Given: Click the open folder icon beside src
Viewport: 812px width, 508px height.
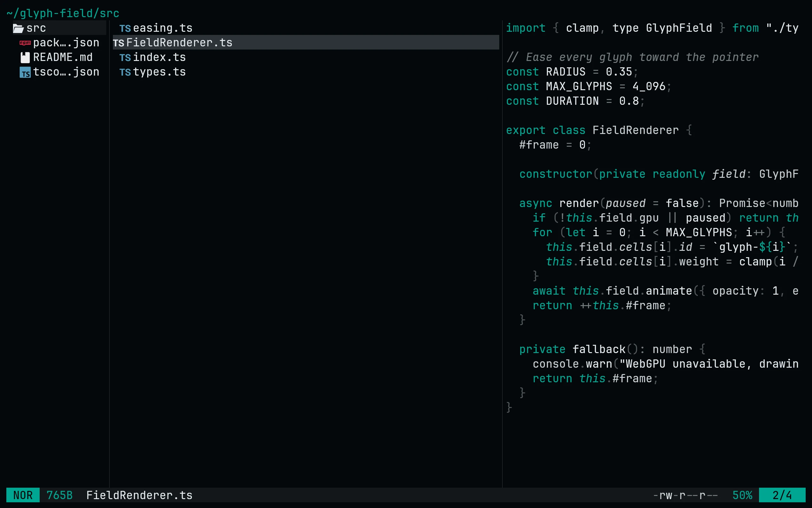Looking at the screenshot, I should [x=18, y=29].
